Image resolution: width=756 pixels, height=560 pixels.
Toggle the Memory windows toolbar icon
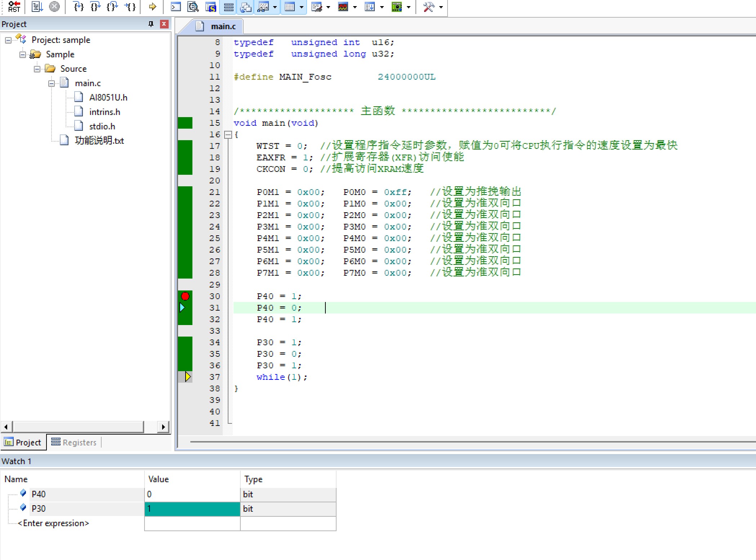[x=290, y=7]
